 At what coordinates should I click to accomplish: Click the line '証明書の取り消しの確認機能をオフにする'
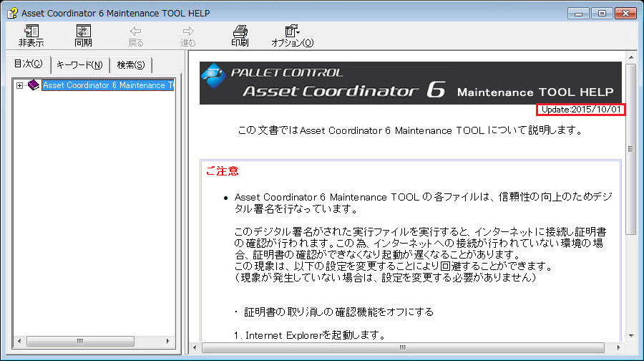339,312
